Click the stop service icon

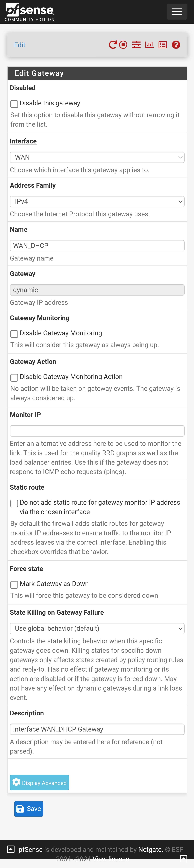[123, 45]
